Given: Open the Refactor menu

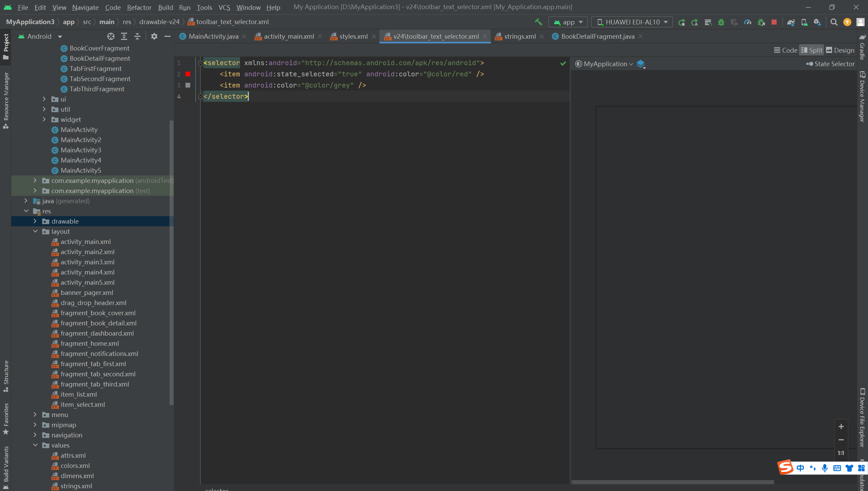Looking at the screenshot, I should 139,7.
